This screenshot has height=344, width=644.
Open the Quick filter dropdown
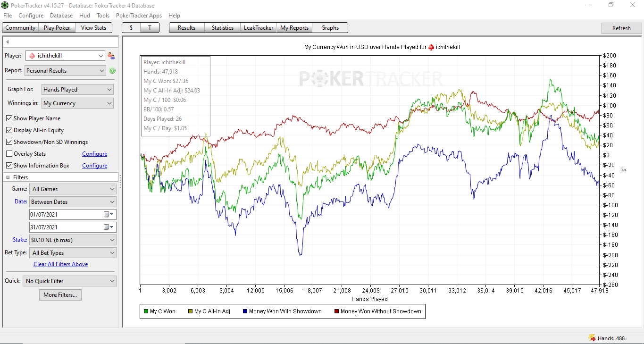(x=69, y=281)
